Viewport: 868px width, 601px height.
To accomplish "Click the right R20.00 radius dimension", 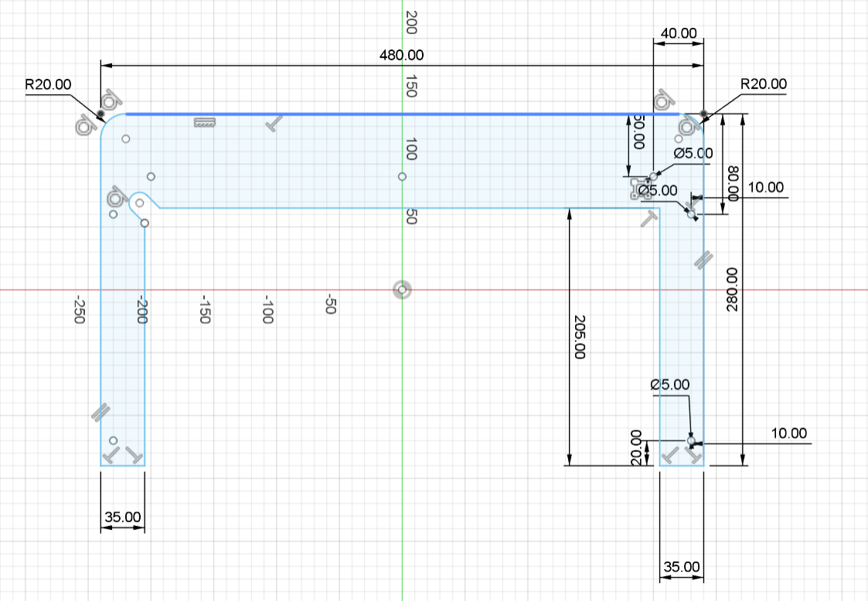I will coord(763,84).
